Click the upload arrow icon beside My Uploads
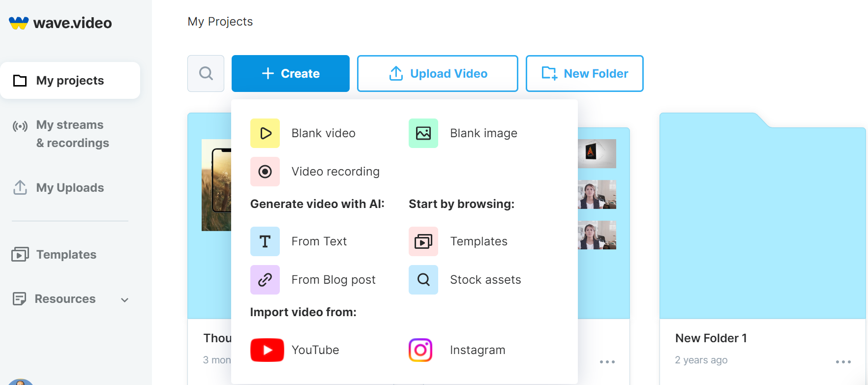 [x=20, y=187]
